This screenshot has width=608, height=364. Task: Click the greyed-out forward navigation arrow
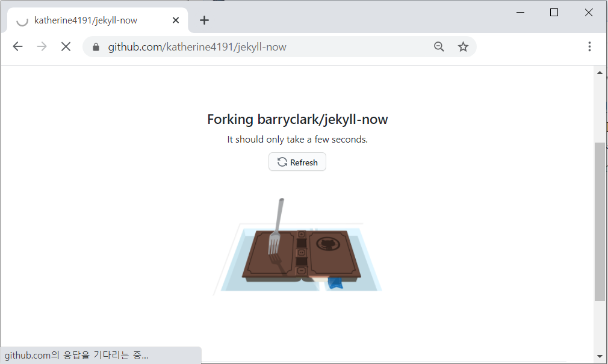coord(42,47)
